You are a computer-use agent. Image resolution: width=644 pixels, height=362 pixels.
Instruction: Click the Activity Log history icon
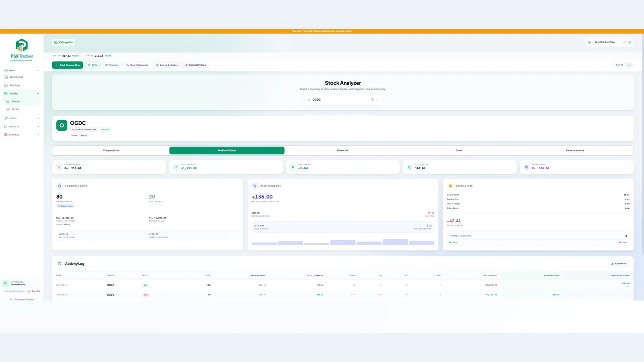click(x=60, y=264)
